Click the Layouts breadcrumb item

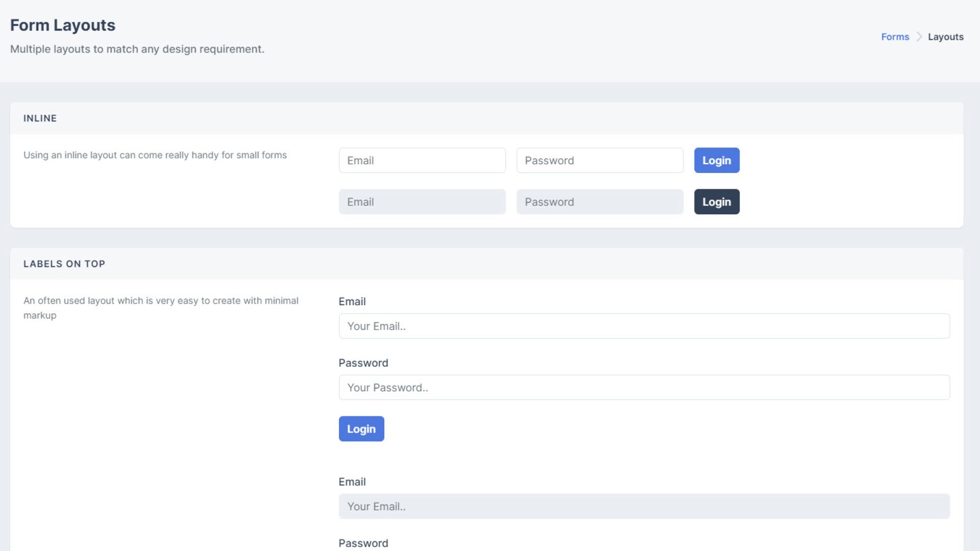pyautogui.click(x=945, y=37)
